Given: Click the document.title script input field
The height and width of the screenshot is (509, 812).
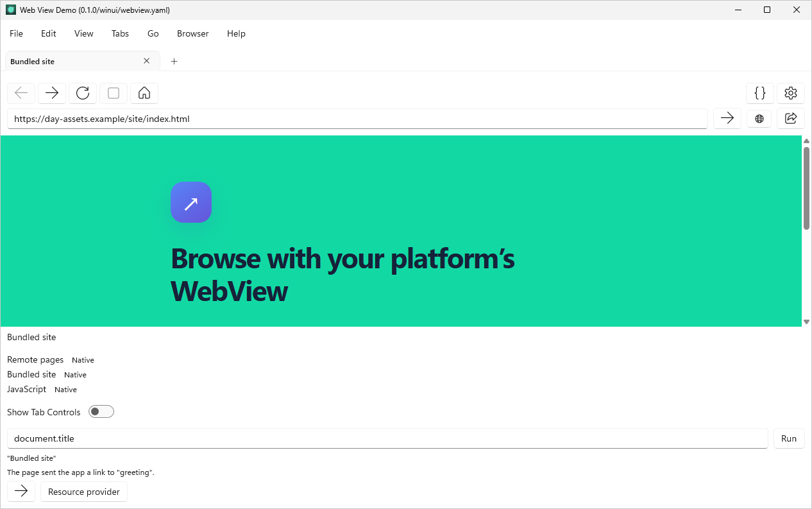Looking at the screenshot, I should pos(387,438).
